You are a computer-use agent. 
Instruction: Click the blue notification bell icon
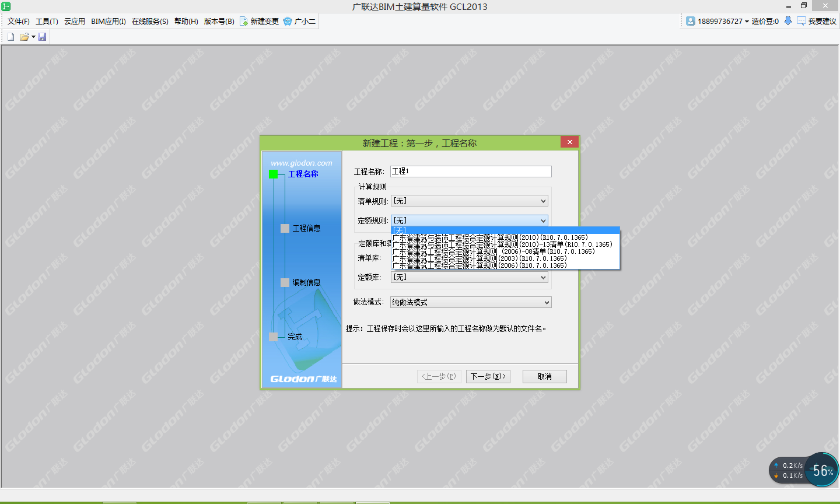(x=788, y=21)
